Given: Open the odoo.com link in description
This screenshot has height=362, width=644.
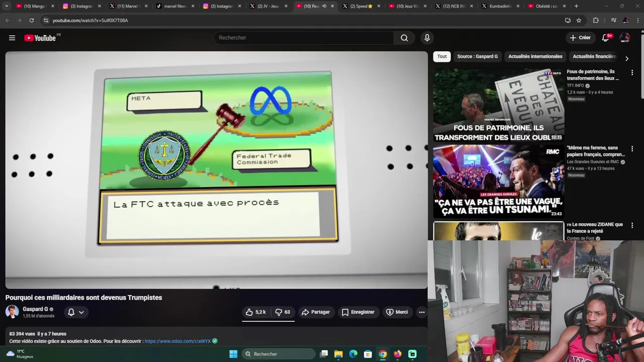Looking at the screenshot, I should point(178,341).
